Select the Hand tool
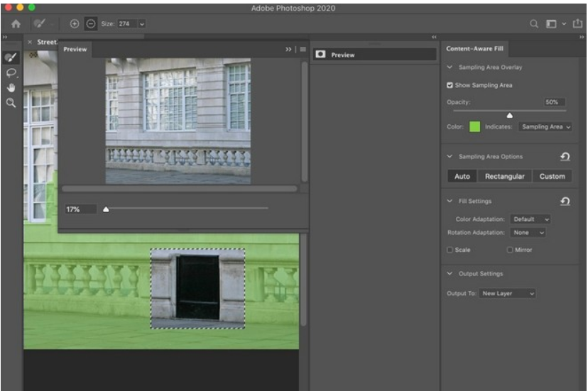The height and width of the screenshot is (391, 588). click(x=11, y=88)
